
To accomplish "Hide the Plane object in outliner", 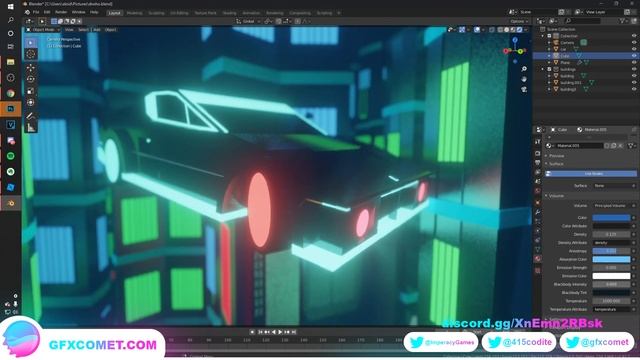I will (634, 62).
